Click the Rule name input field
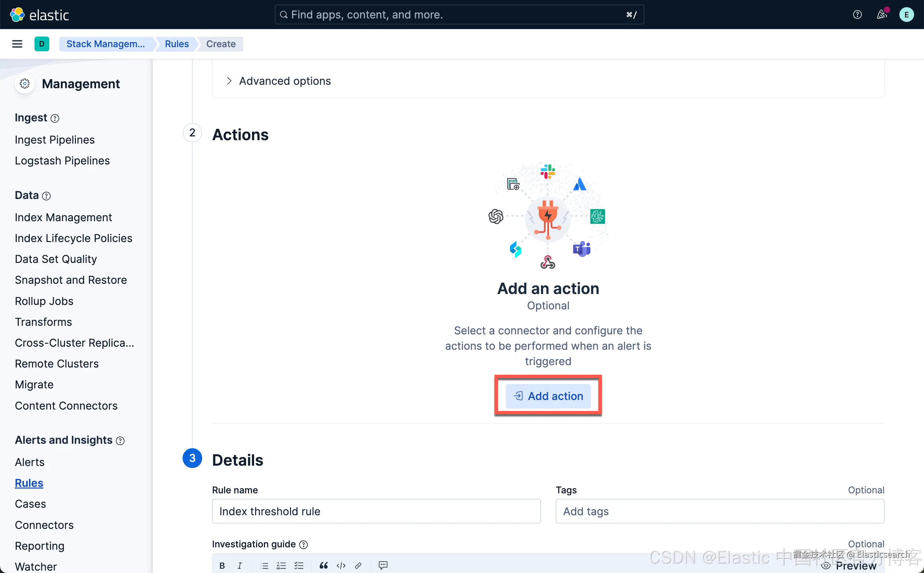 click(x=376, y=511)
